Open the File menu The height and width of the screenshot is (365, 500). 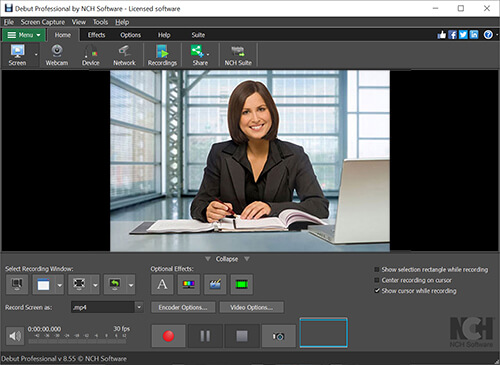click(x=9, y=22)
